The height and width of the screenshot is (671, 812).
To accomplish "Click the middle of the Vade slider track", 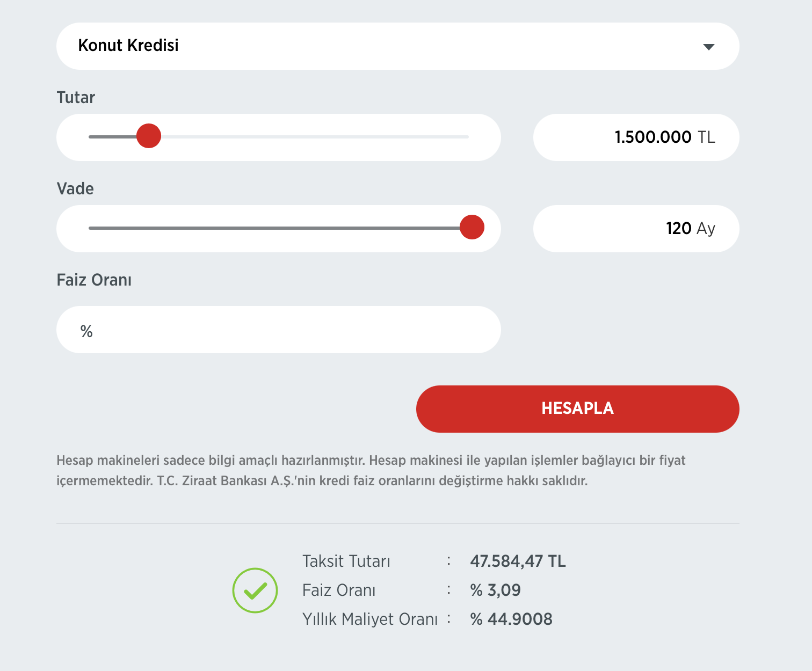I will tap(279, 228).
